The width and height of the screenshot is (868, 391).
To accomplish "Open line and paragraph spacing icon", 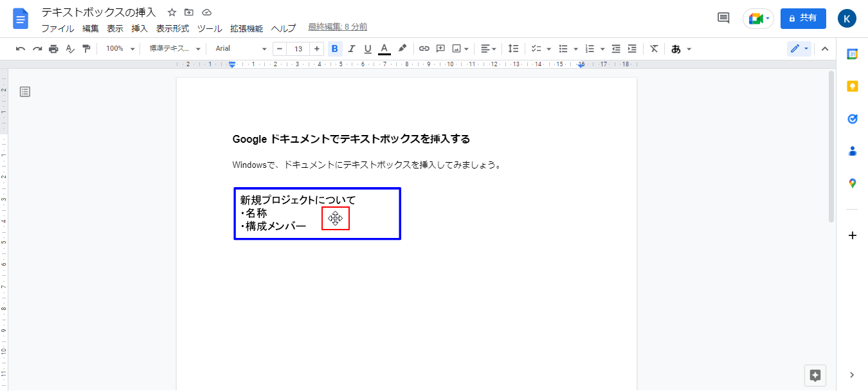I will pos(513,49).
